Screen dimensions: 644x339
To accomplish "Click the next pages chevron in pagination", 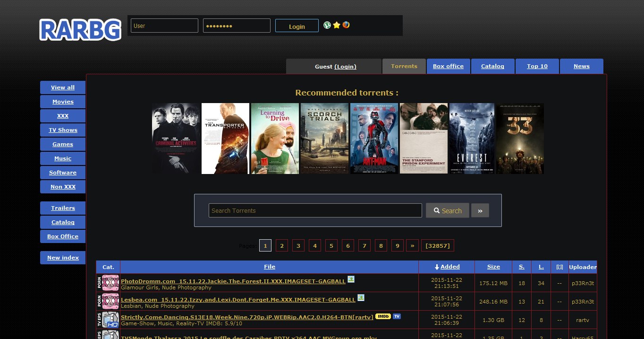I will (412, 245).
